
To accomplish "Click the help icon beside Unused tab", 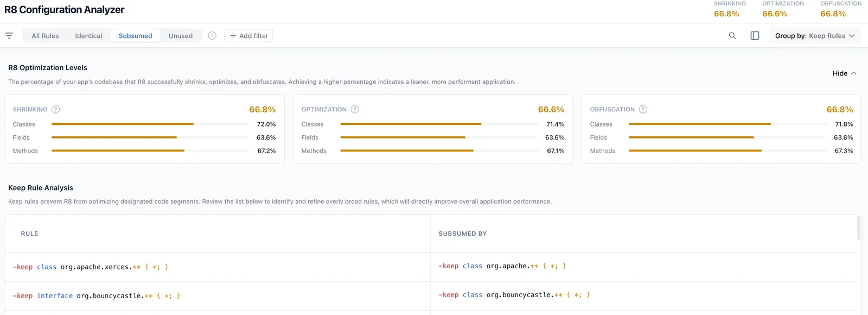I will (212, 36).
